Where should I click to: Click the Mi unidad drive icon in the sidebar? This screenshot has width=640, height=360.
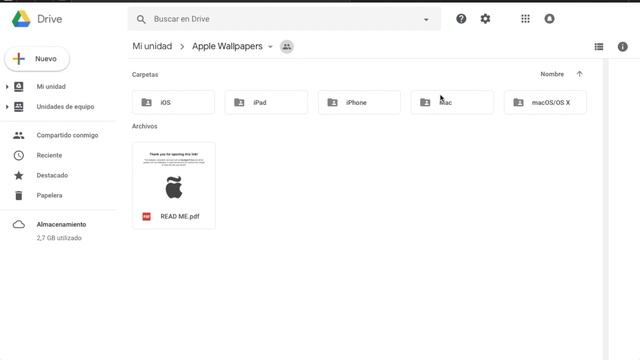click(x=18, y=87)
